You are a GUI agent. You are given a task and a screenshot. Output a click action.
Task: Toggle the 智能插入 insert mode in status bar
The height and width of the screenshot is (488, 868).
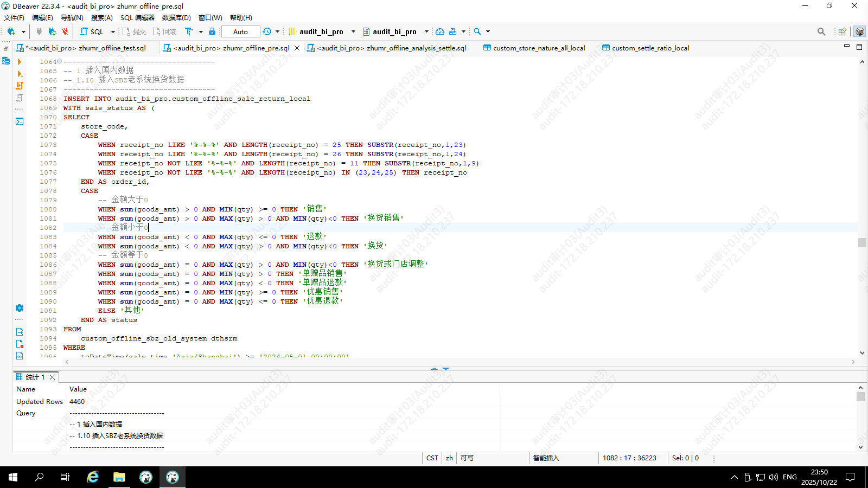pos(546,458)
